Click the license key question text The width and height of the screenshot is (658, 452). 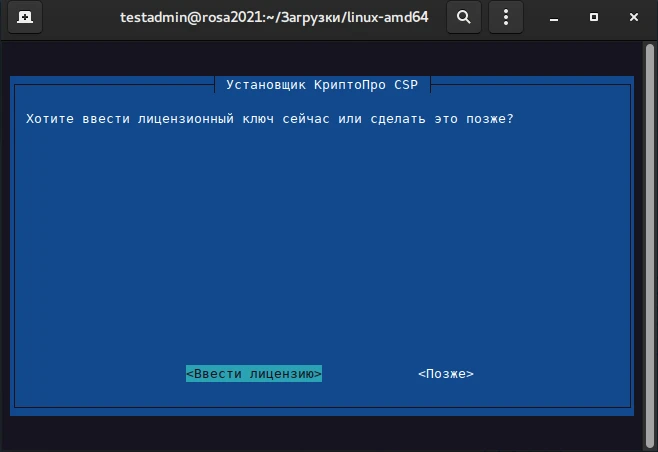269,119
